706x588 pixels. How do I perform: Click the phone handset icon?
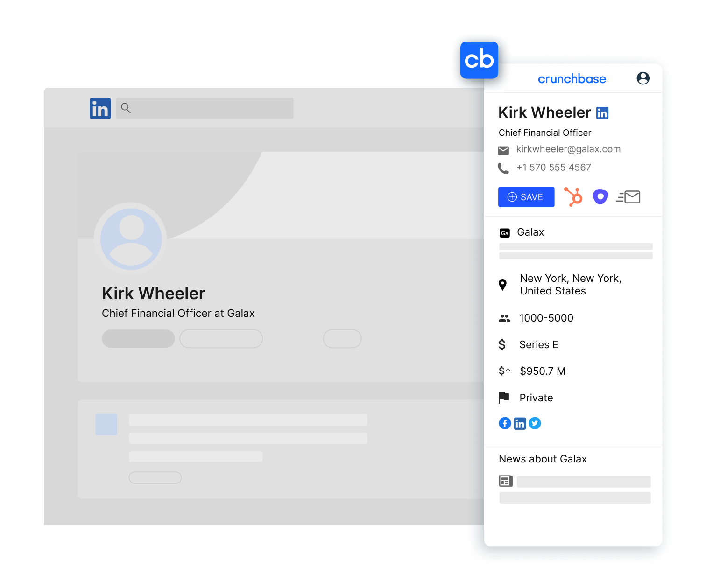(503, 168)
